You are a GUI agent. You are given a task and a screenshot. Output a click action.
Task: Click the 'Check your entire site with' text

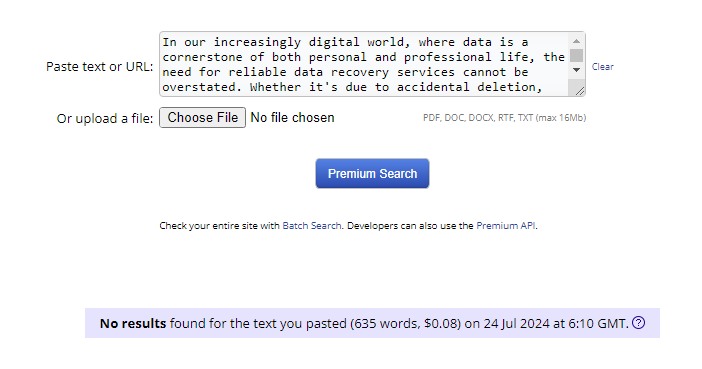219,226
